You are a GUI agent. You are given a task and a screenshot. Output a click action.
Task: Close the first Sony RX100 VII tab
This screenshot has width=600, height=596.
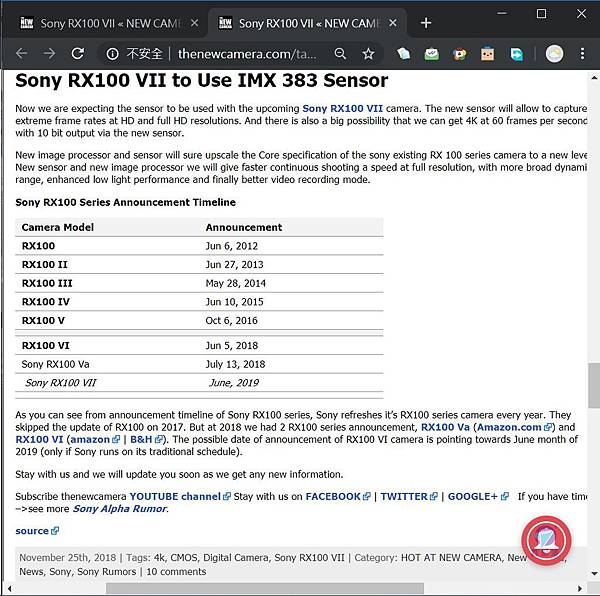(x=194, y=23)
